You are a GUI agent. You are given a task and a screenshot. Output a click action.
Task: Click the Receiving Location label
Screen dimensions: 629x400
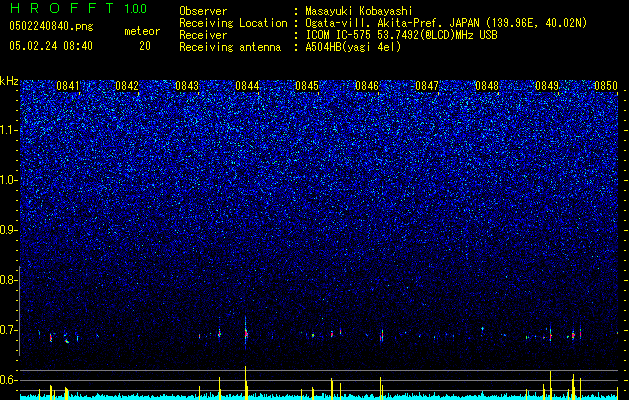[233, 23]
